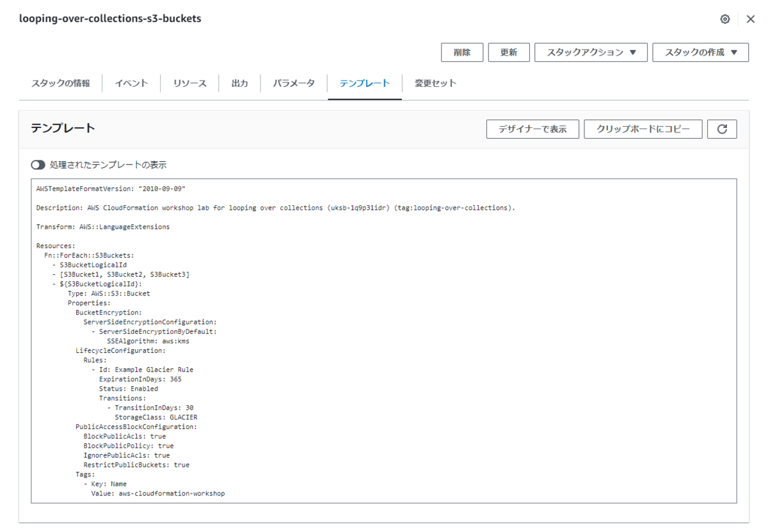768x532 pixels.
Task: Open the スタックアクション dropdown
Action: coord(590,52)
